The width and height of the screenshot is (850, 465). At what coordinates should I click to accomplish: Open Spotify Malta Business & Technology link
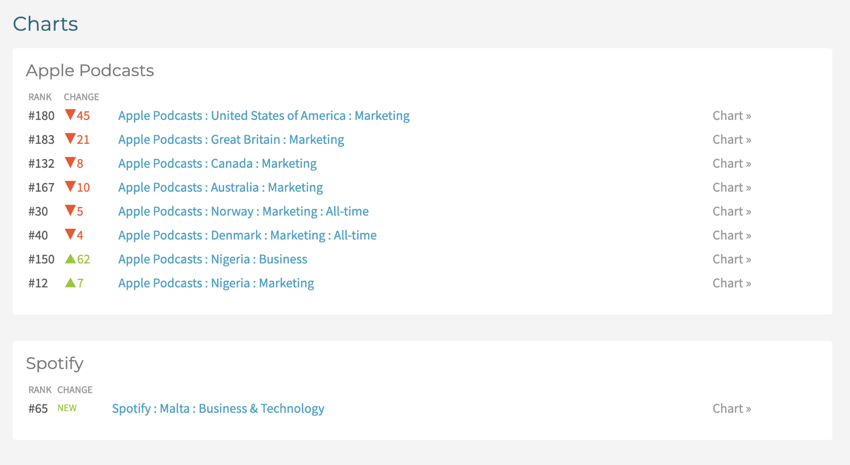218,409
